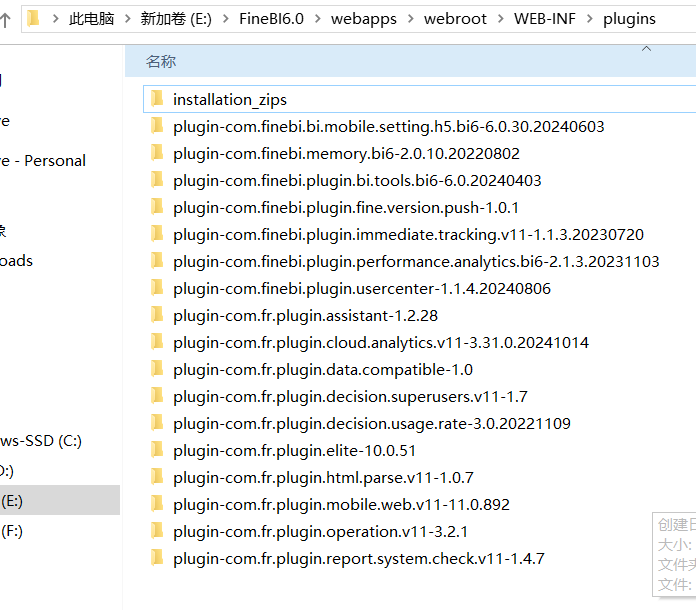The height and width of the screenshot is (610, 696).
Task: Select plugin-com.finebi.plugin.usercenter-1.1.4.20240806
Action: pos(362,289)
